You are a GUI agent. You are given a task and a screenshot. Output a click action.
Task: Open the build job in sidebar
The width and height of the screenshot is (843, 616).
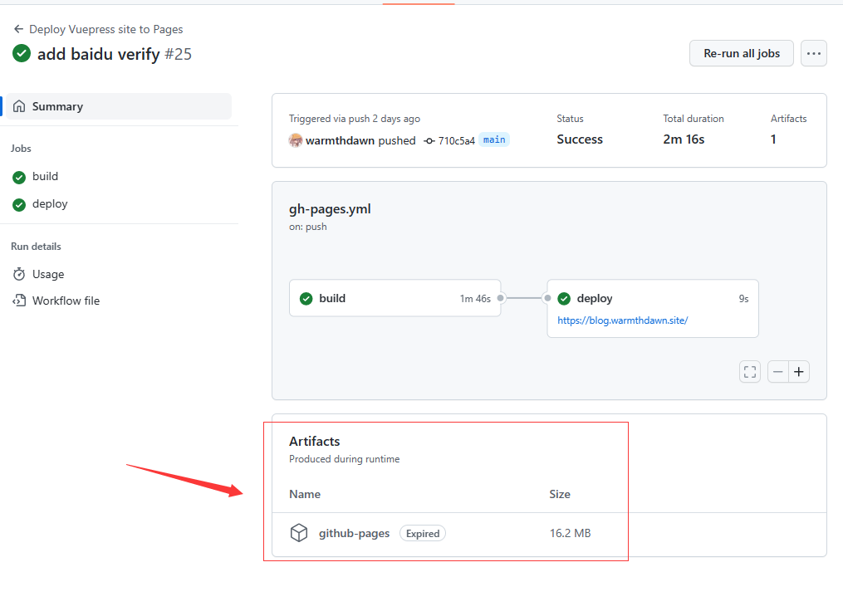(x=45, y=176)
